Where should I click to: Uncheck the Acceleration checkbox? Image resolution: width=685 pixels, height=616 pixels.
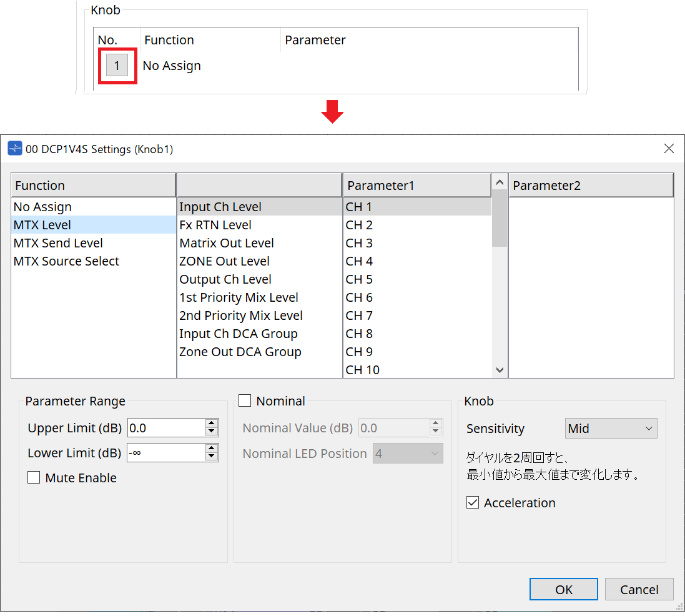point(473,503)
